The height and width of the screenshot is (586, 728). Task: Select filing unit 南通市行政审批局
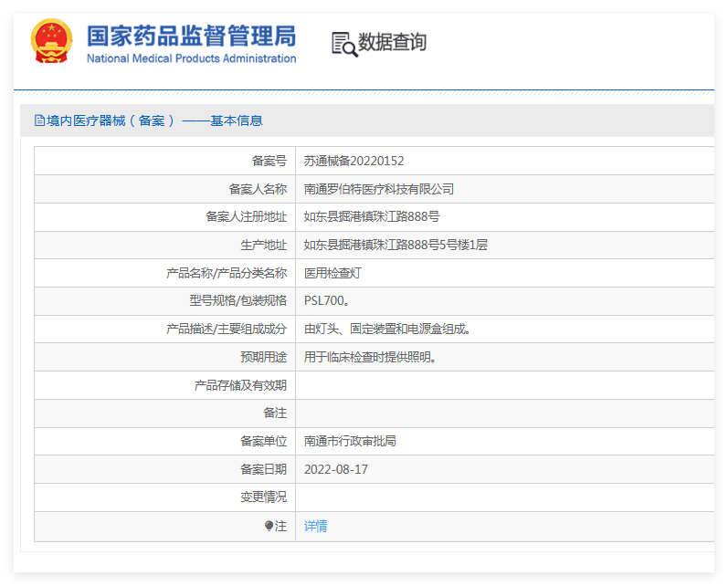point(350,441)
